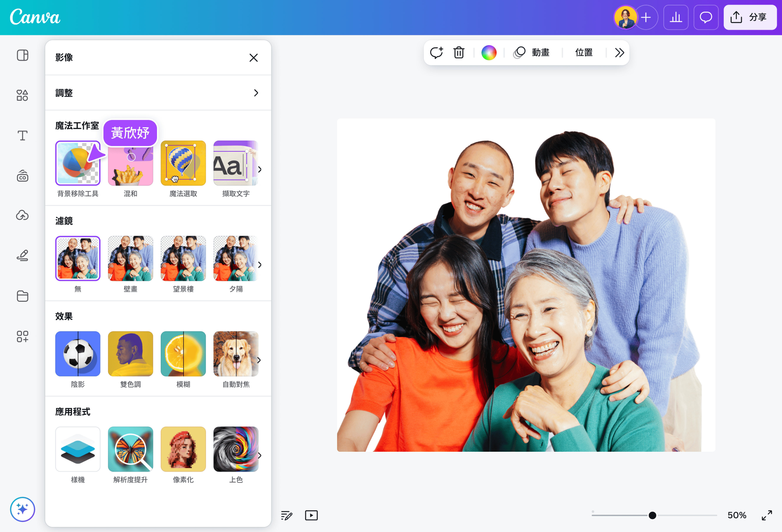
Task: Show more 效果 effects with arrow
Action: click(259, 360)
